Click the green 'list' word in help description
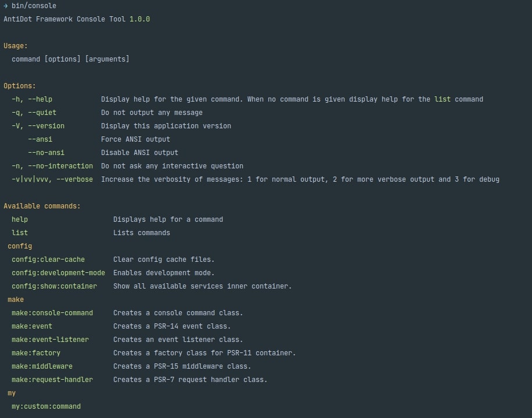Image resolution: width=532 pixels, height=418 pixels. point(443,99)
